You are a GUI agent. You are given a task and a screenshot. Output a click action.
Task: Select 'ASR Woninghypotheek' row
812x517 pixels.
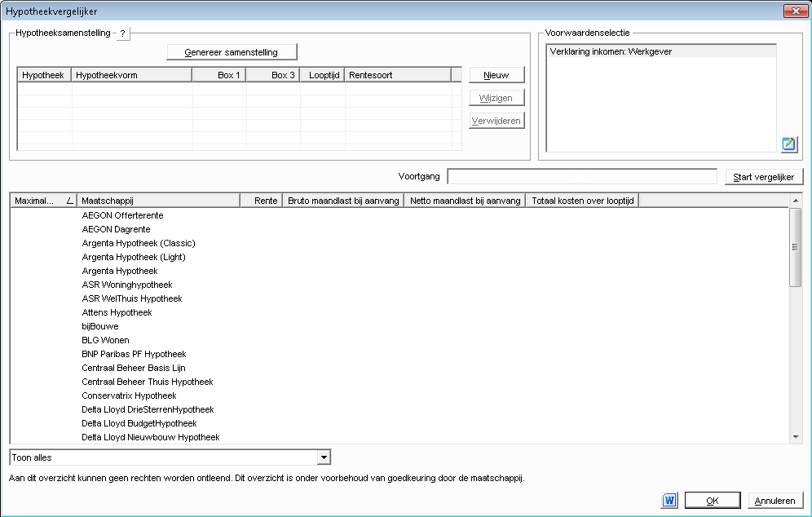pyautogui.click(x=399, y=285)
